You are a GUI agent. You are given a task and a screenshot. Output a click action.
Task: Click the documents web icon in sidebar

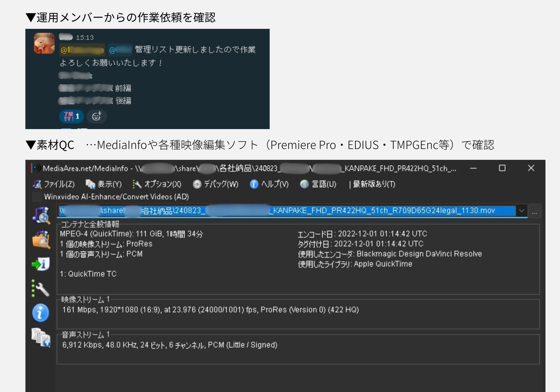click(x=41, y=337)
